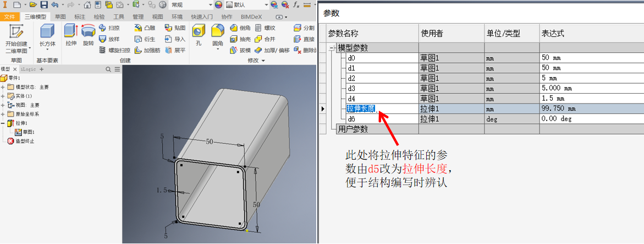Image resolution: width=644 pixels, height=244 pixels.
Task: Open the 文件 file menu
Action: [x=9, y=17]
